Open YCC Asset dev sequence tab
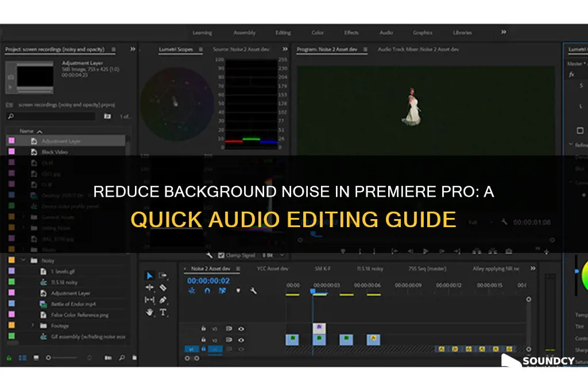This screenshot has height=390, width=588. point(273,268)
